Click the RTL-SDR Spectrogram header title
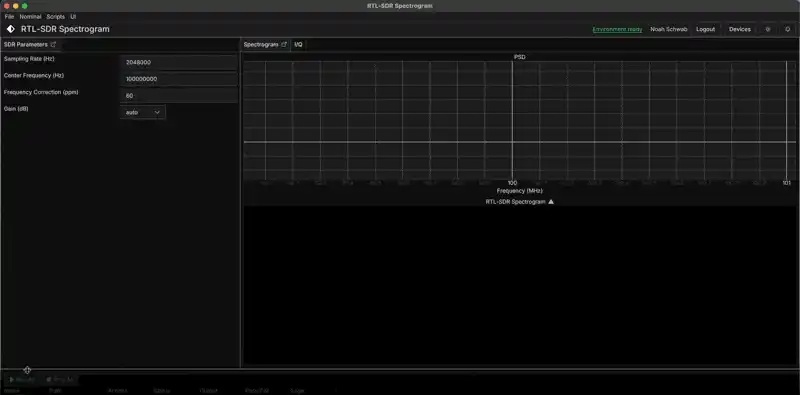 click(x=65, y=29)
